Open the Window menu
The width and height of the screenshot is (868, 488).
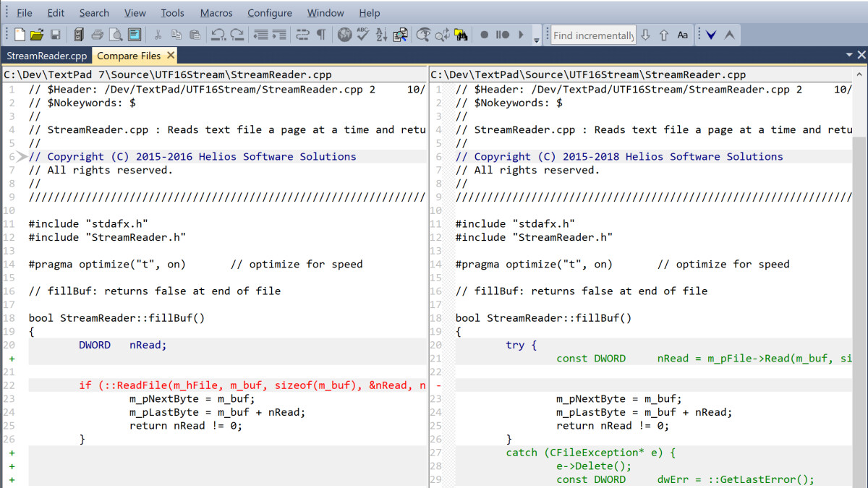coord(325,13)
